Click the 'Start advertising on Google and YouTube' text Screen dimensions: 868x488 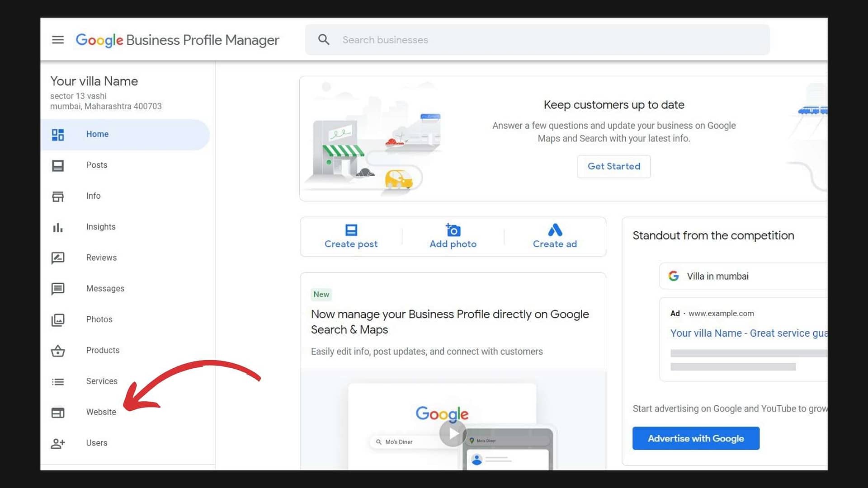pos(730,409)
